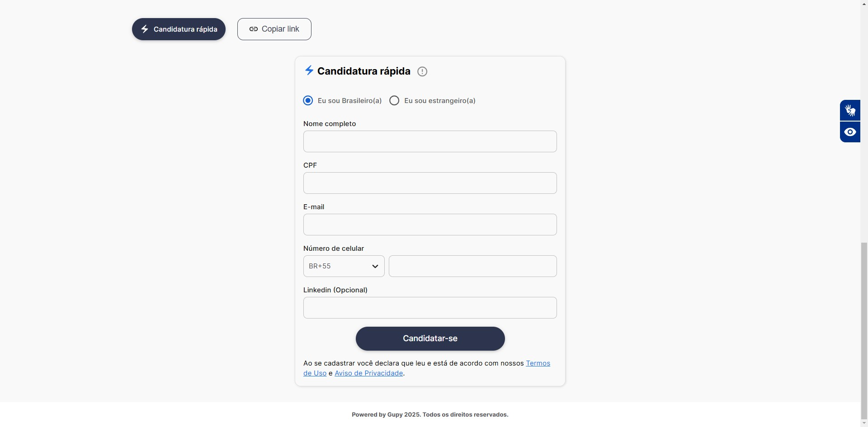Click the chevron arrow in country code selector

click(375, 266)
